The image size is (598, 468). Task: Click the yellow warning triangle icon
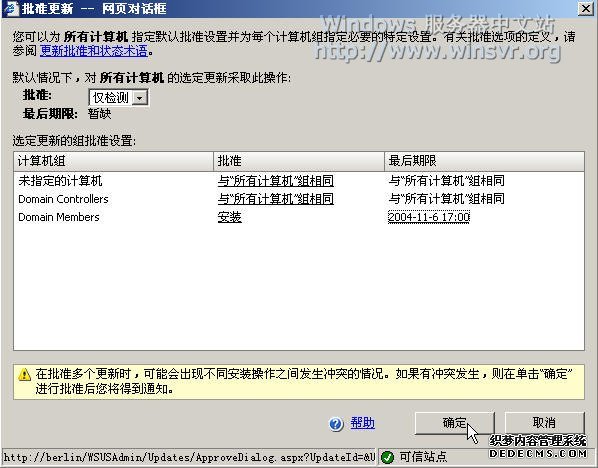pos(25,375)
